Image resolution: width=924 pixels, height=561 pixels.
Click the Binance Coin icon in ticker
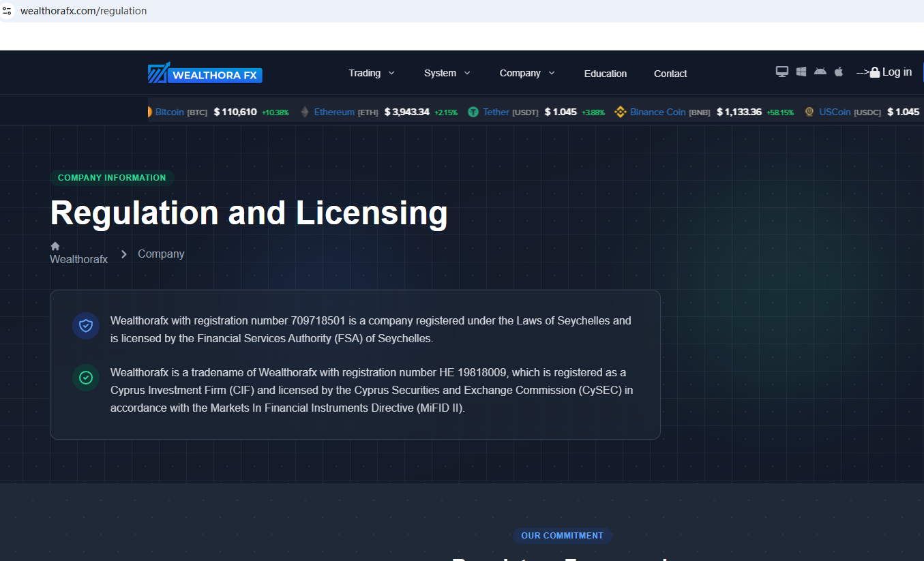(620, 112)
